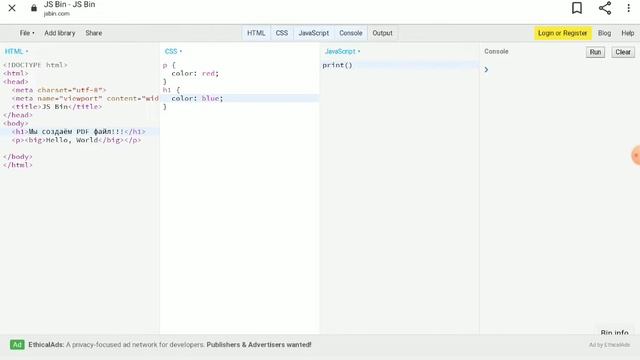Screen dimensions: 640x360
Task: Toggle the HTML panel tab
Action: [256, 33]
